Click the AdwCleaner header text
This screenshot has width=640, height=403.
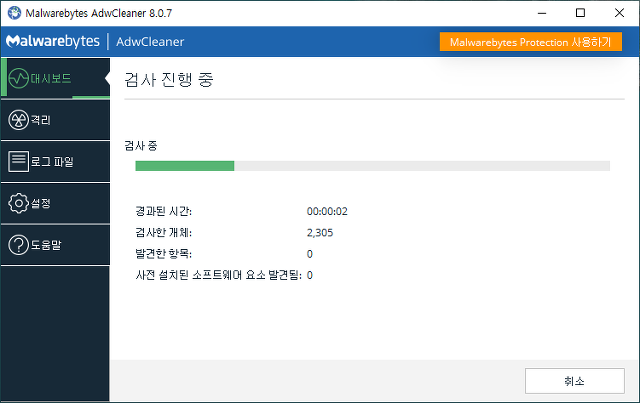(150, 42)
